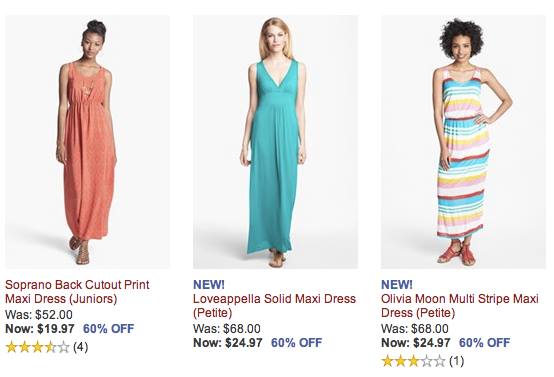Click the NEW! badge above Olivia Moon dress

click(x=396, y=284)
